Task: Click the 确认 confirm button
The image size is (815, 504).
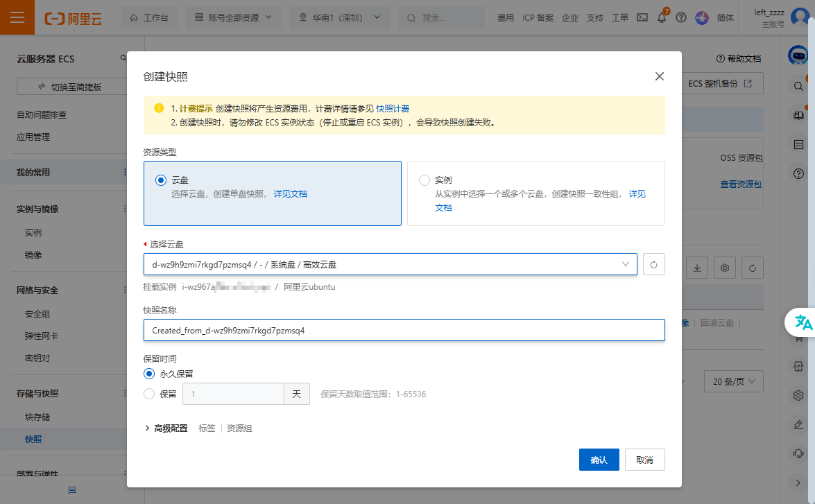Action: (599, 459)
